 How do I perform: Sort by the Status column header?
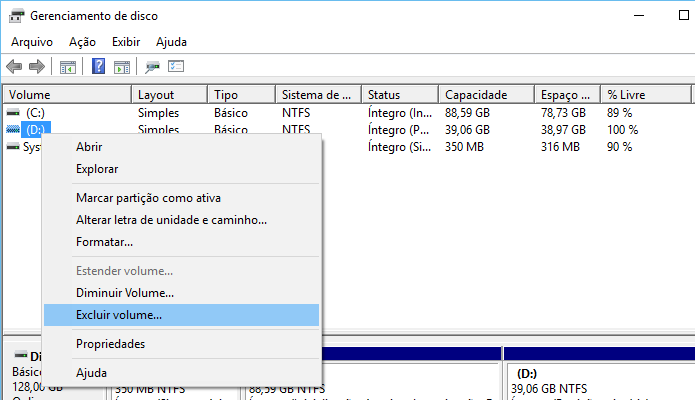tap(400, 95)
